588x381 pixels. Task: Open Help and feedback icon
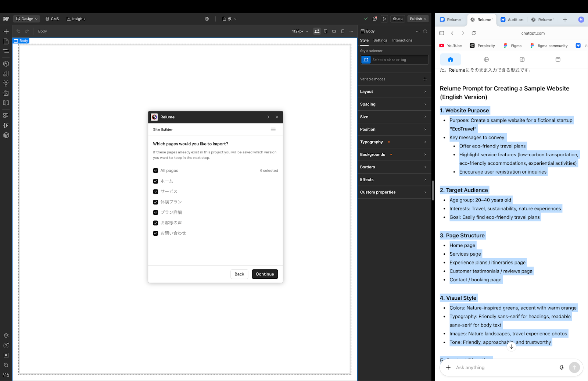6,345
